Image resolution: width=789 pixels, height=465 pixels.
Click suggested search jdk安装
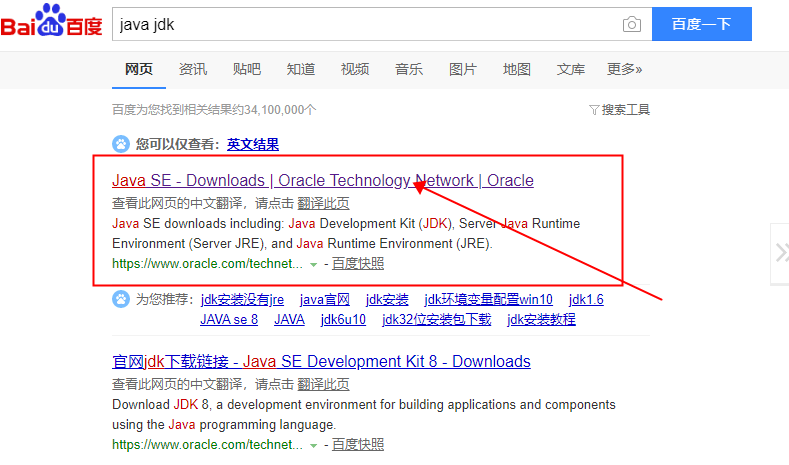point(387,299)
